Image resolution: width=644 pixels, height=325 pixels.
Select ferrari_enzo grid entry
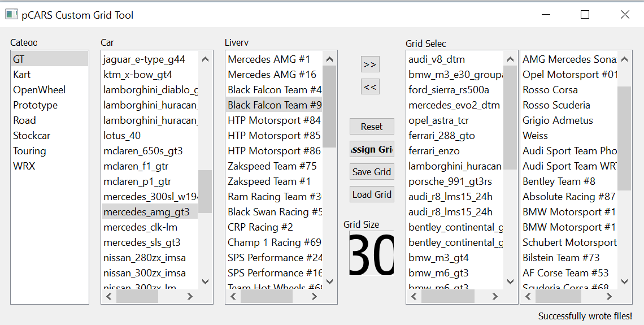click(x=455, y=151)
